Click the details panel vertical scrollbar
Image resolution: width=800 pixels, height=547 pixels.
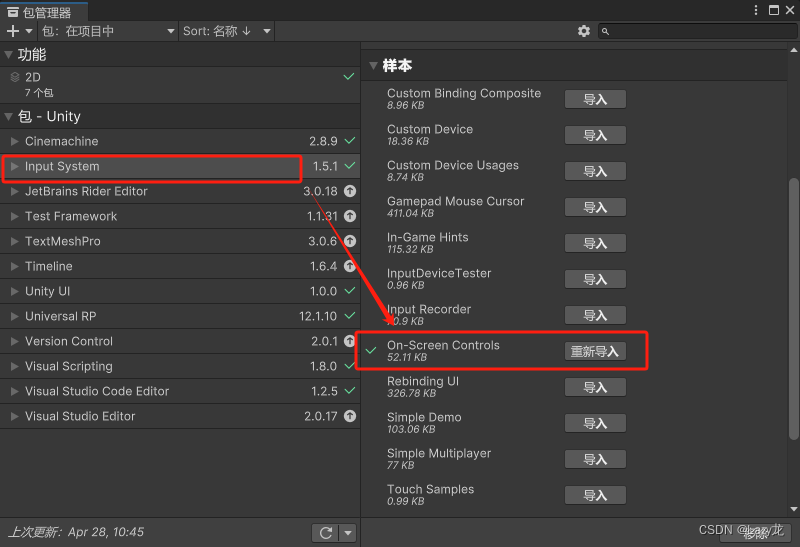point(793,308)
